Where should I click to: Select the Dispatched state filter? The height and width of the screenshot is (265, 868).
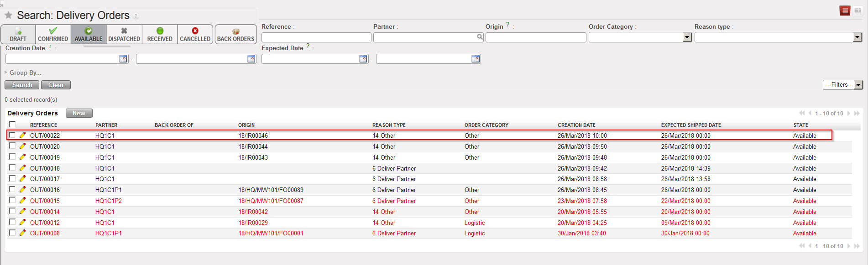pos(124,34)
